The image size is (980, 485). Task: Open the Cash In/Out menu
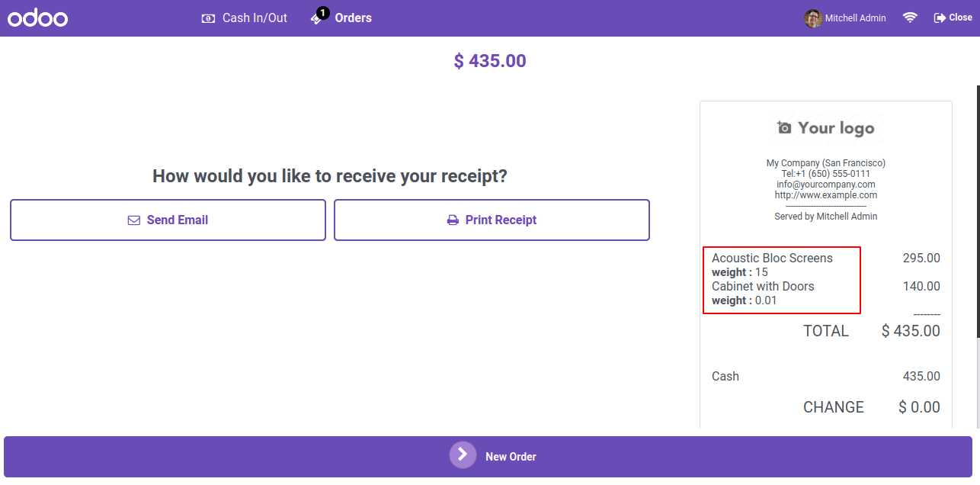[x=245, y=18]
